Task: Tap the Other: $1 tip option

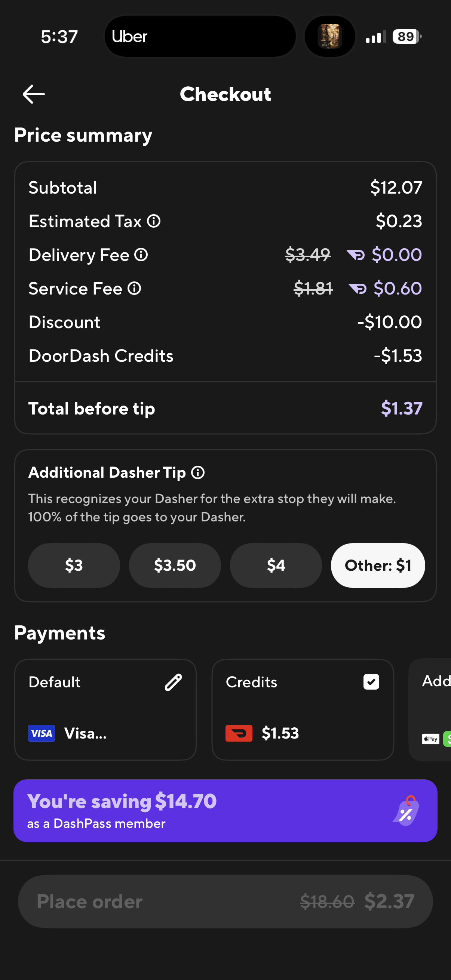Action: click(378, 565)
